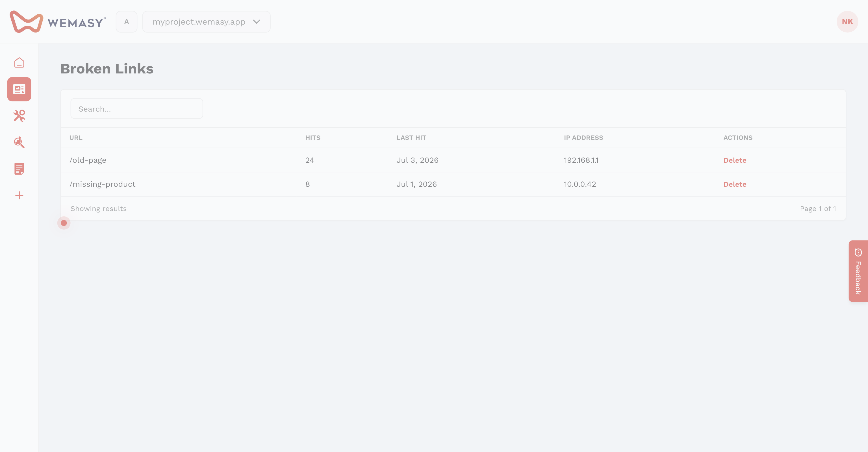The width and height of the screenshot is (868, 452).
Task: Click the LAST HIT column header
Action: click(x=411, y=138)
